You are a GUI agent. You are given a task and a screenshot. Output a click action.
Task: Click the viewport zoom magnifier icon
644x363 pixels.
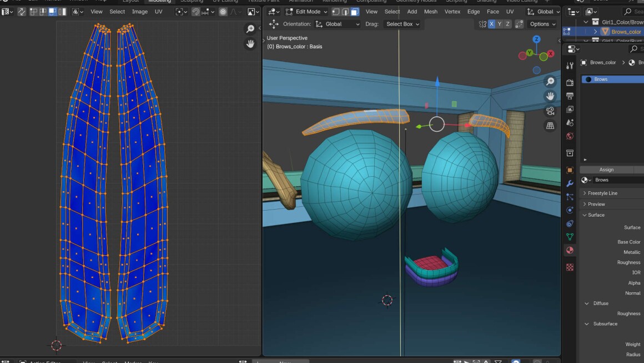[550, 82]
